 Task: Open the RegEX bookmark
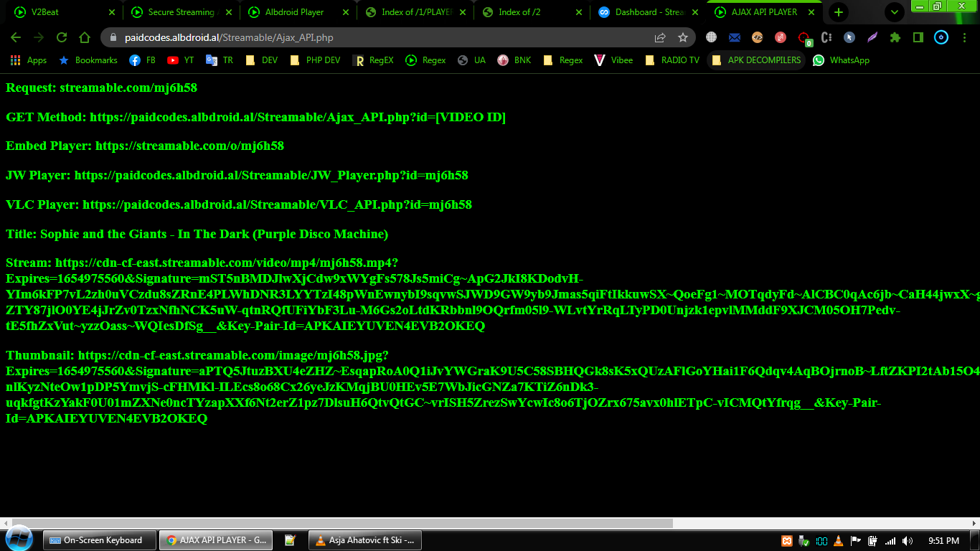pyautogui.click(x=373, y=60)
